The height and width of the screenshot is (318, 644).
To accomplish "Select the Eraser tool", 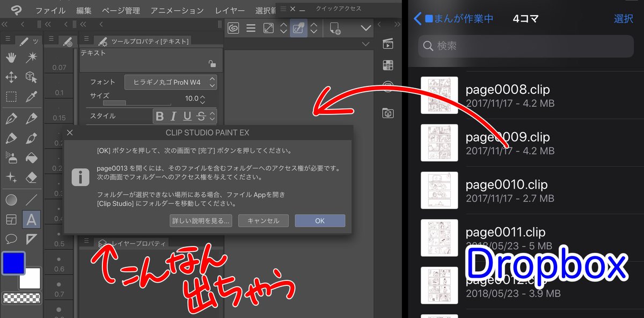I will [32, 177].
